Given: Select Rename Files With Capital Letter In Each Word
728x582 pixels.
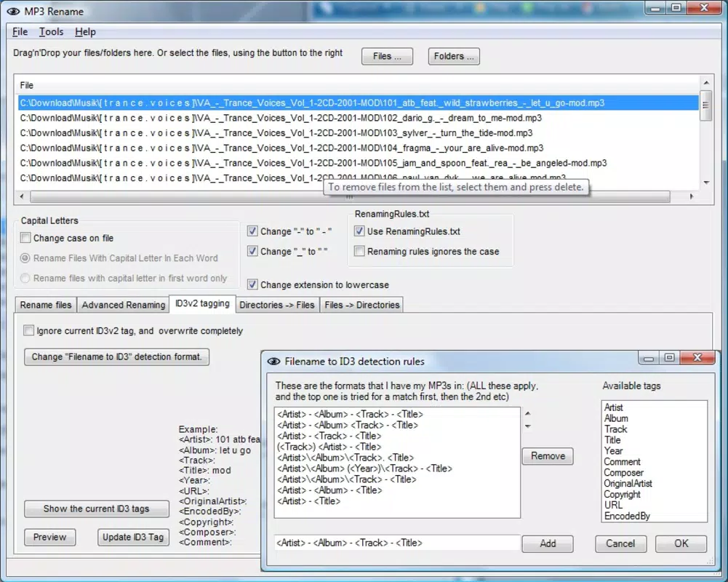Looking at the screenshot, I should click(x=25, y=258).
